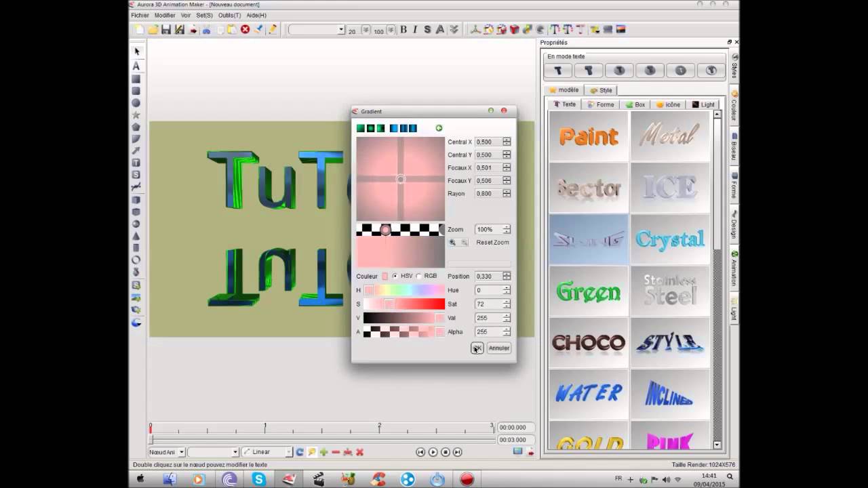Open the vertical Animation side tab

pos(734,268)
